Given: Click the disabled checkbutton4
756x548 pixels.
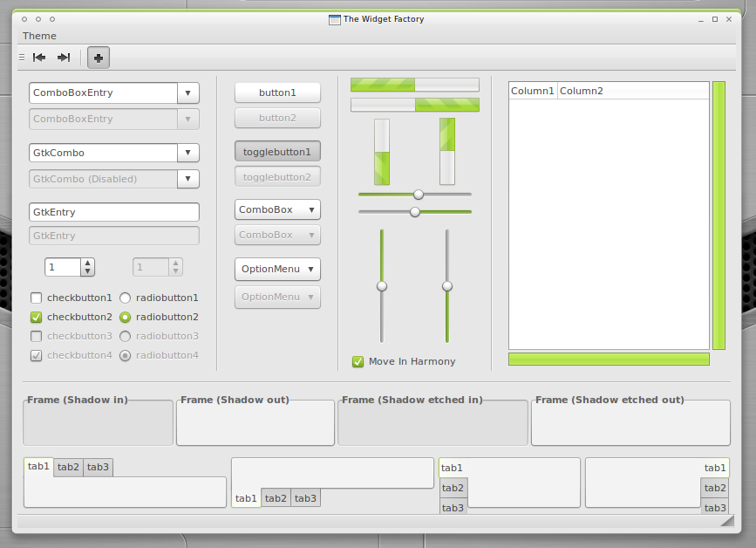Looking at the screenshot, I should tap(71, 355).
